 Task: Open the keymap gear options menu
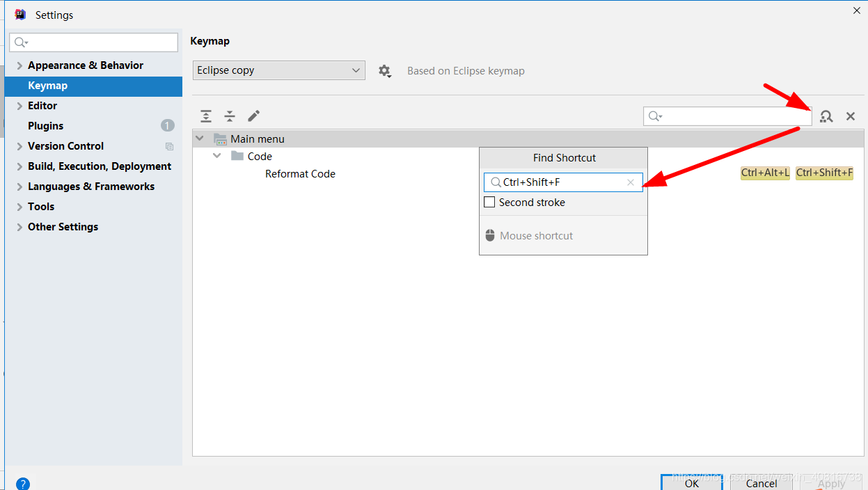coord(385,71)
